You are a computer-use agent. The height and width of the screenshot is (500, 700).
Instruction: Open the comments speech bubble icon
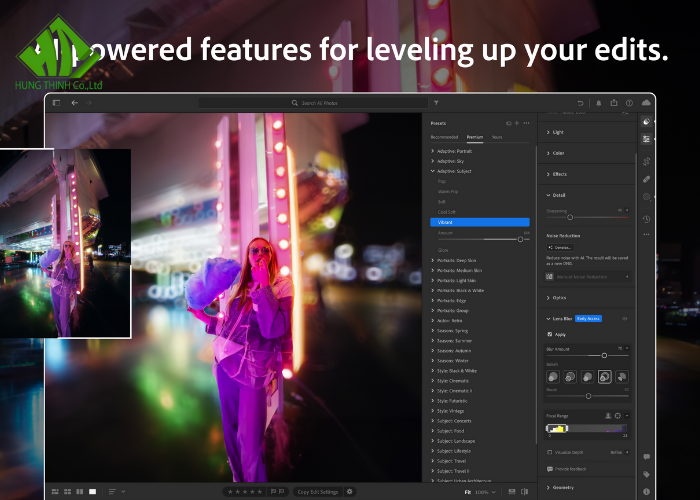tap(646, 457)
